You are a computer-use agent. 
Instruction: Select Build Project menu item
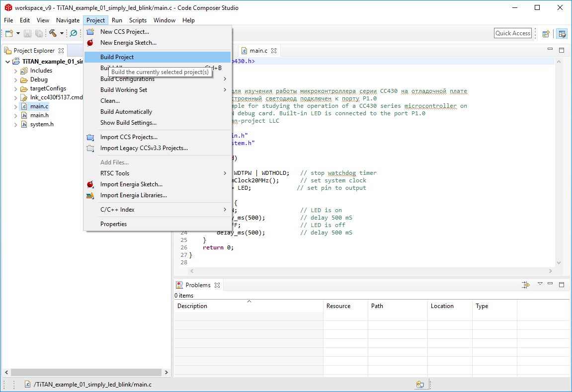[x=117, y=57]
